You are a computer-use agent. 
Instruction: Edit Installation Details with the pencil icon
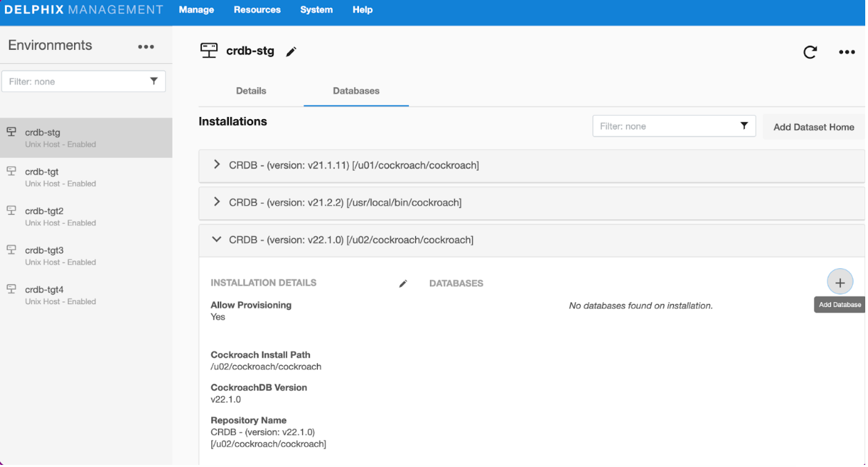403,283
